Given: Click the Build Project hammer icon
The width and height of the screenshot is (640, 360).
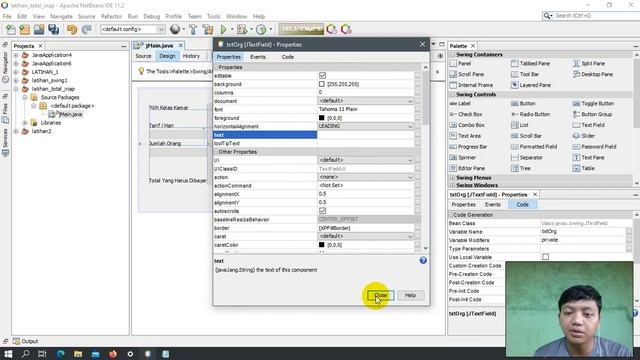Looking at the screenshot, I should [x=193, y=29].
